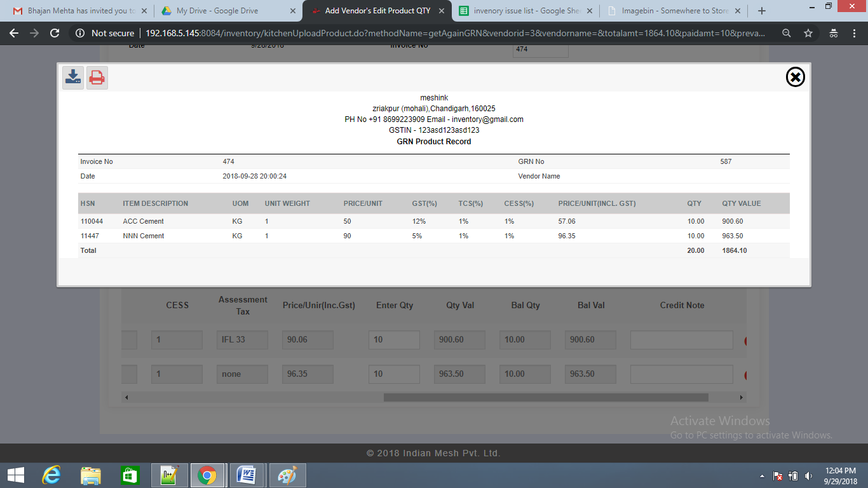Switch to Chrome in taskbar
This screenshot has width=868, height=488.
pos(207,475)
